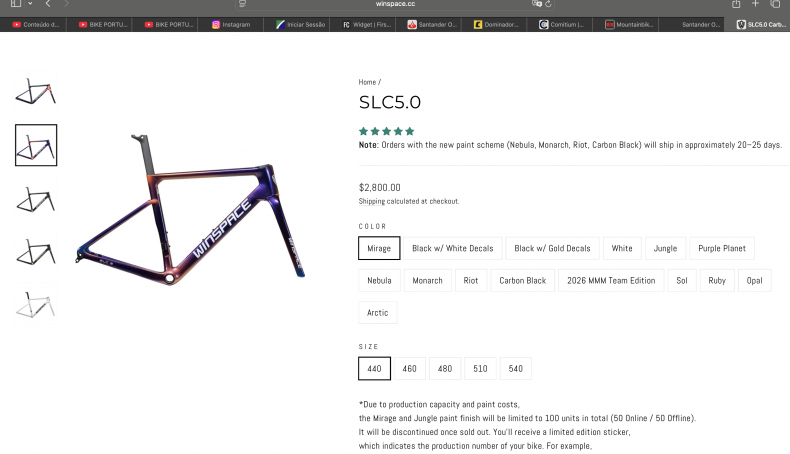This screenshot has height=454, width=790.
Task: Open the Home breadcrumb link
Action: (x=367, y=82)
